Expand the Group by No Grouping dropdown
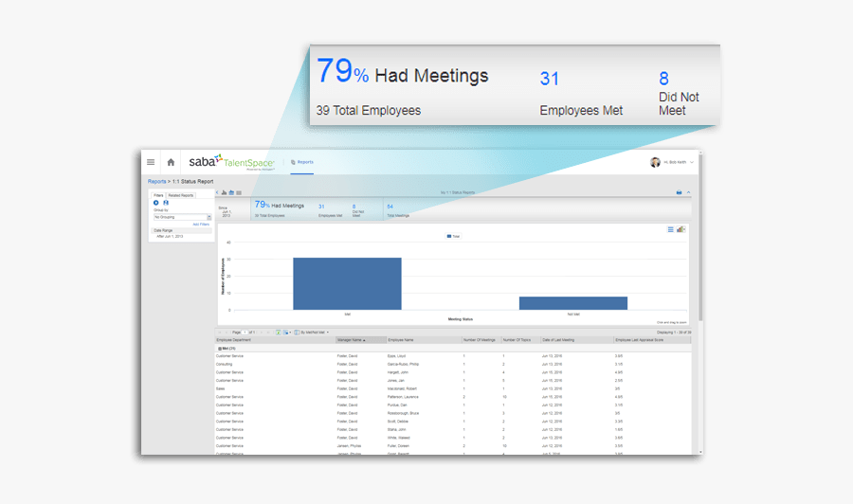 pos(209,217)
